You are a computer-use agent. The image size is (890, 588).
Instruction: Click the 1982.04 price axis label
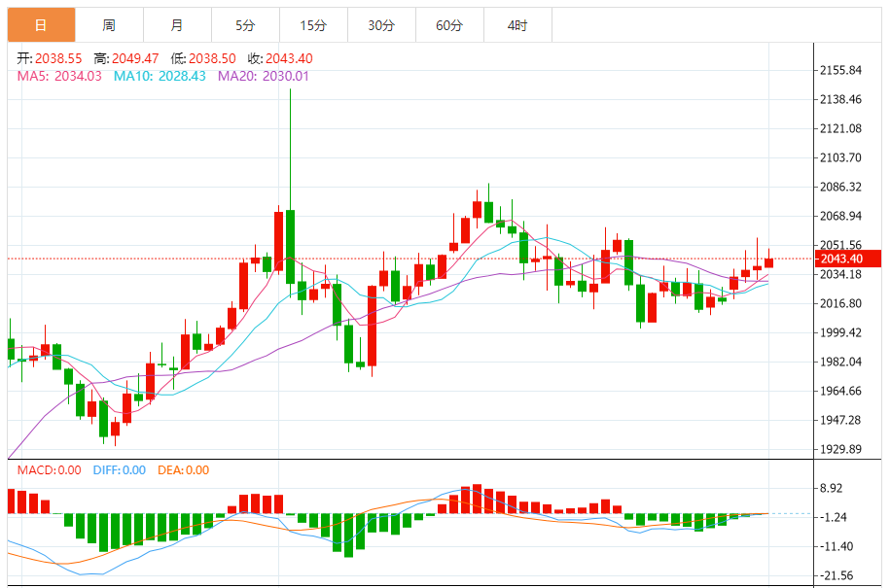click(x=840, y=362)
